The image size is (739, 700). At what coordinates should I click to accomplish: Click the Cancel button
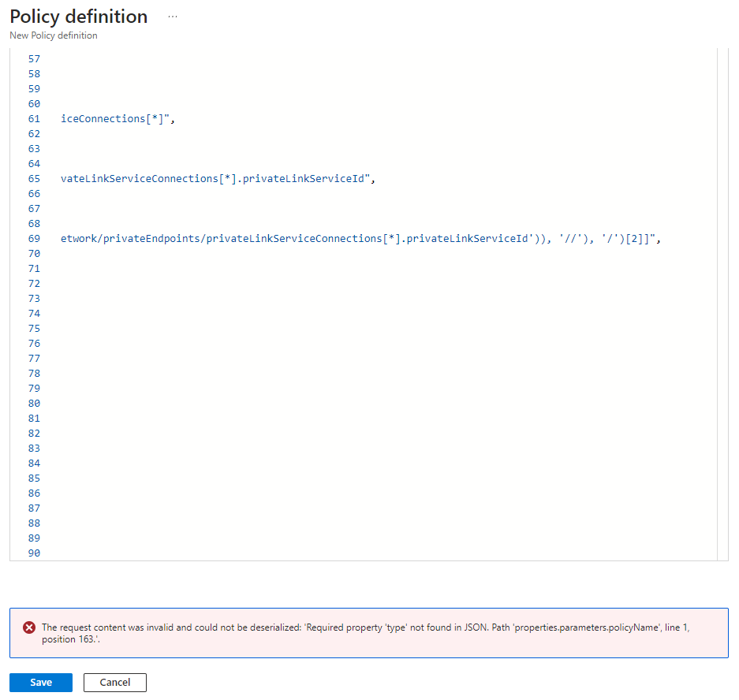[114, 682]
